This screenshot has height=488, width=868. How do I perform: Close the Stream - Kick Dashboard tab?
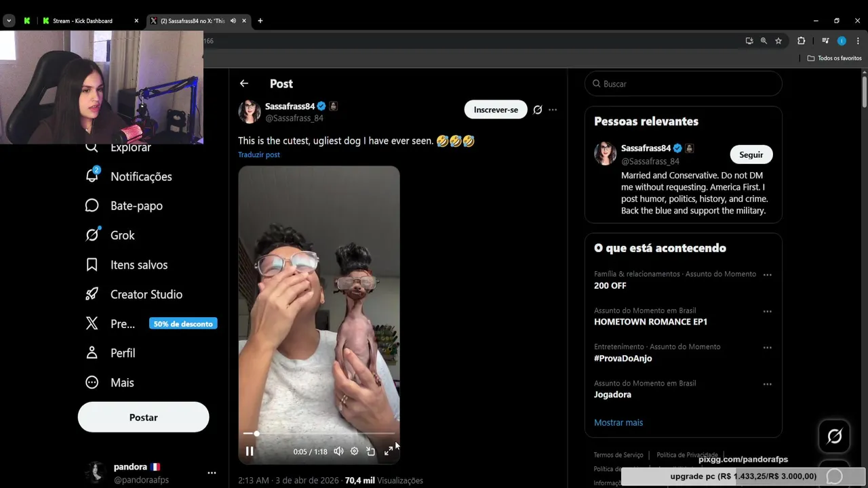coord(136,21)
